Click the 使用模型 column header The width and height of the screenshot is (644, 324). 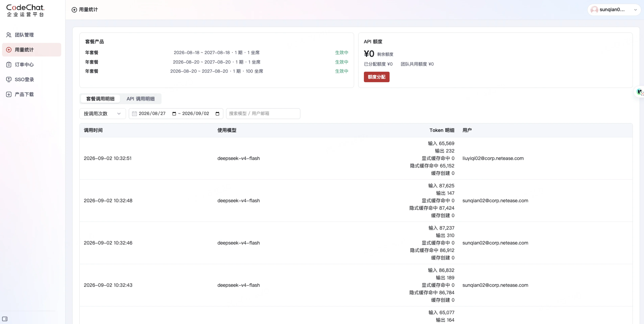227,130
